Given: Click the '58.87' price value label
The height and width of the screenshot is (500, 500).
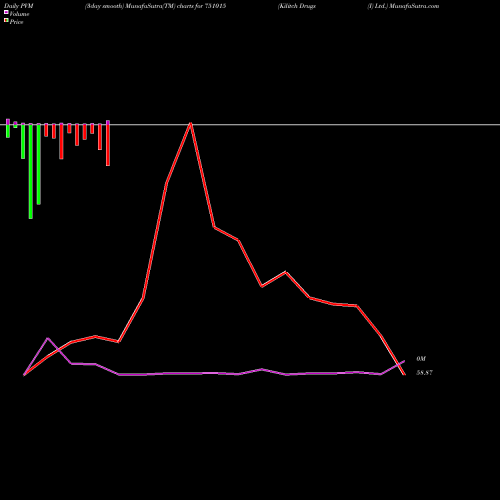Looking at the screenshot, I should [x=424, y=373].
